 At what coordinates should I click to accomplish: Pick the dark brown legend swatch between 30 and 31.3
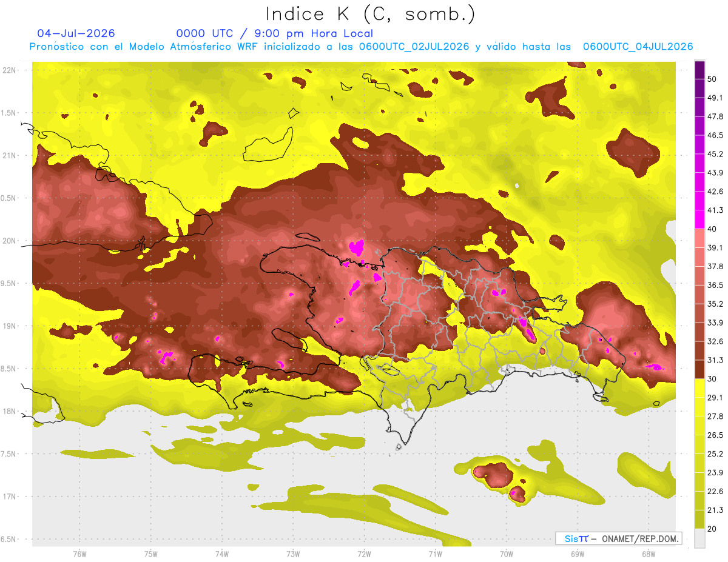[699, 369]
